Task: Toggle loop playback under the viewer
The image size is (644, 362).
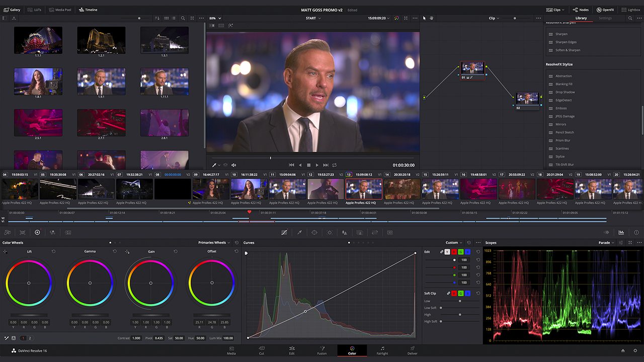Action: coord(335,164)
